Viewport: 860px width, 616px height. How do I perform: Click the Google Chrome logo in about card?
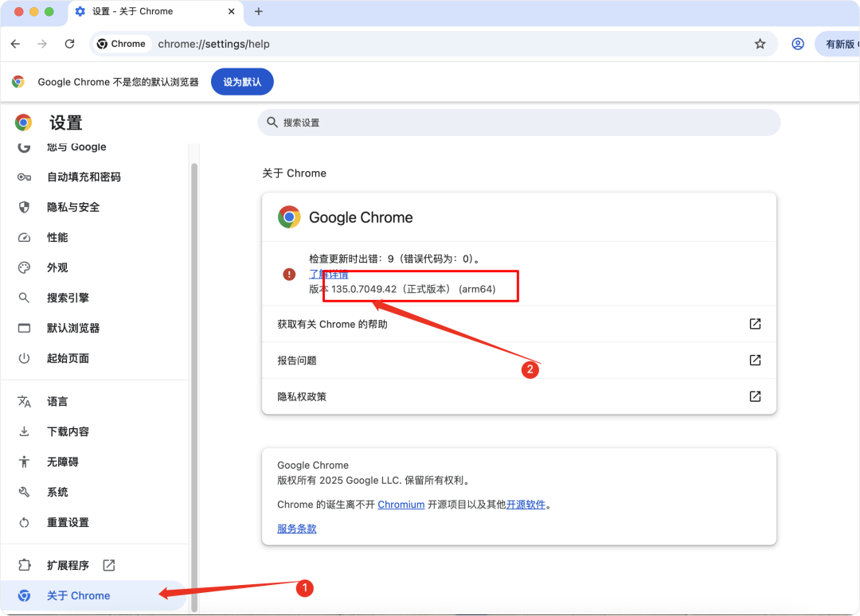[289, 217]
